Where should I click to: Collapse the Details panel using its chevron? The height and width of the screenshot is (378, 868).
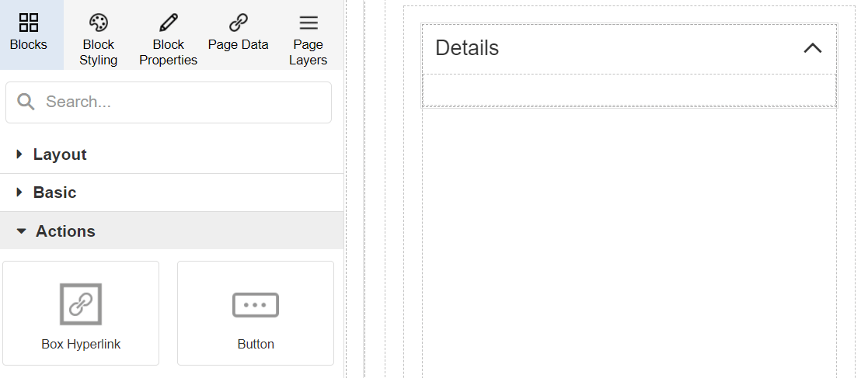pos(812,48)
